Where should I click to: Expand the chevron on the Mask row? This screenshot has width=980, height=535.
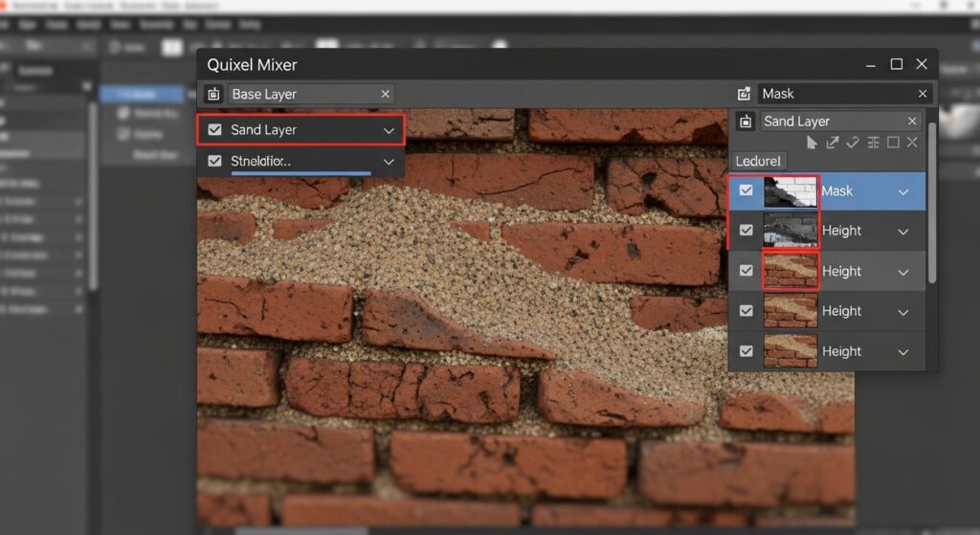coord(903,191)
